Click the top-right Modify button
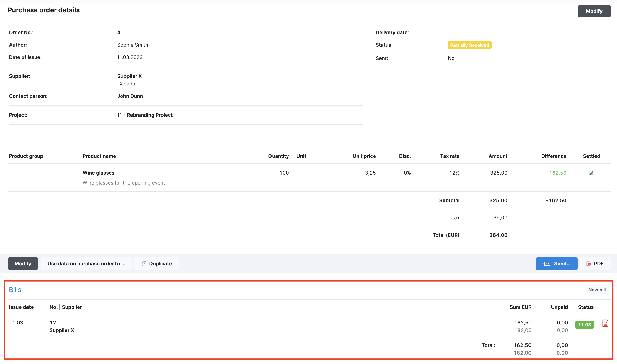 click(x=594, y=11)
